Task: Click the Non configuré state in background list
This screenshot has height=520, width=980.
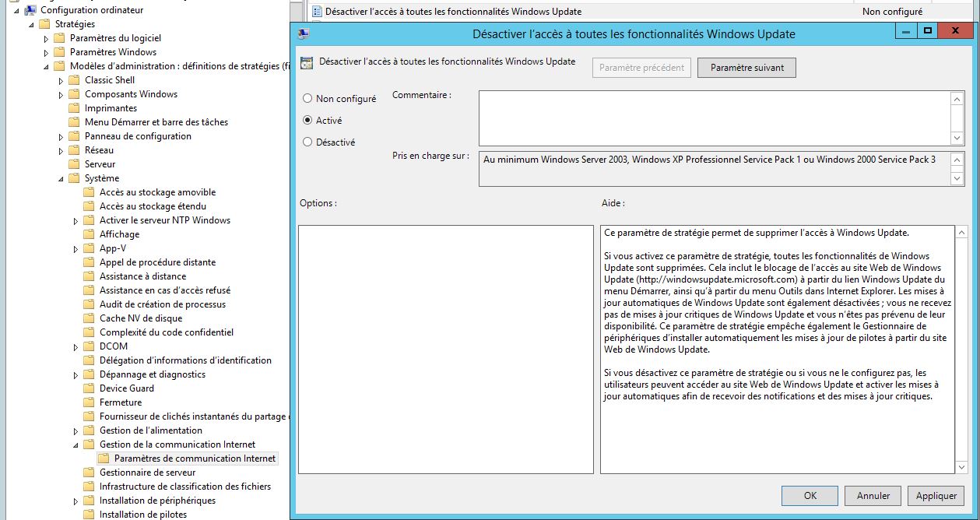Action: pos(892,12)
